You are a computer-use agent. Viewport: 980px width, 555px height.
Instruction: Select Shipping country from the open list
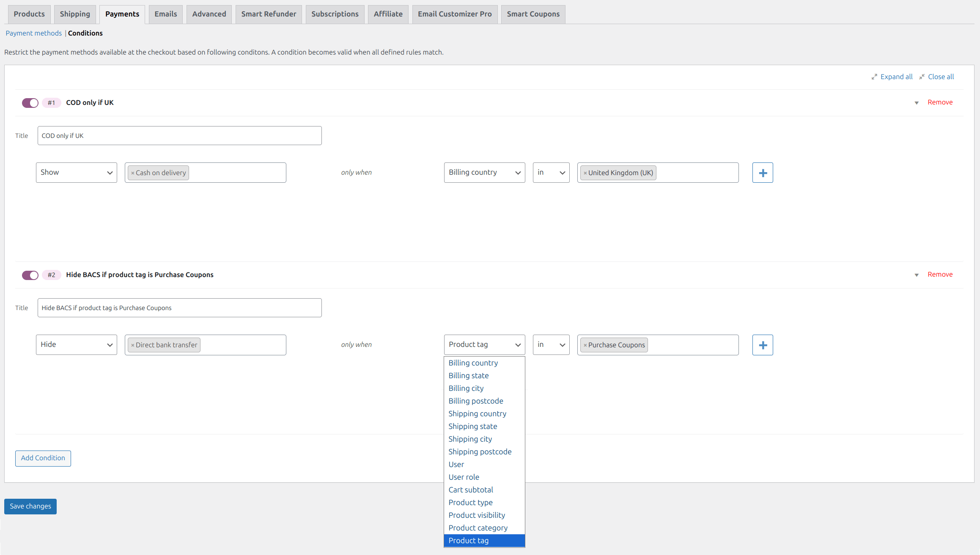pos(477,414)
